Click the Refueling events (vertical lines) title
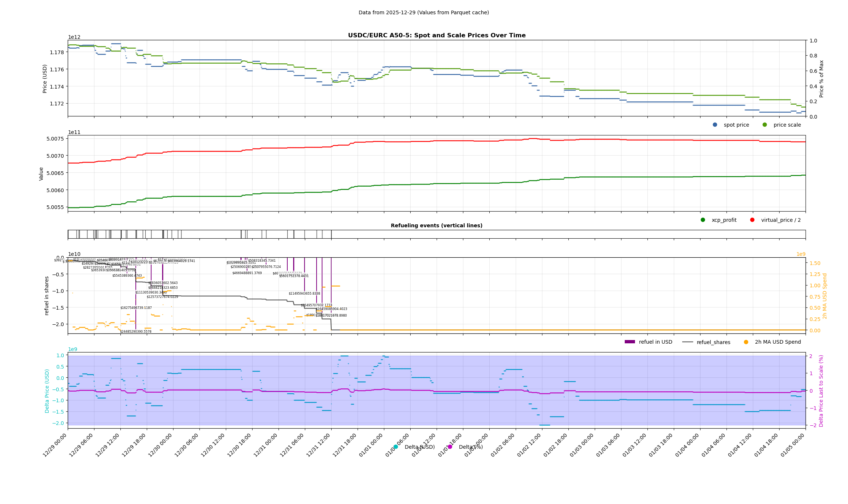 click(437, 225)
